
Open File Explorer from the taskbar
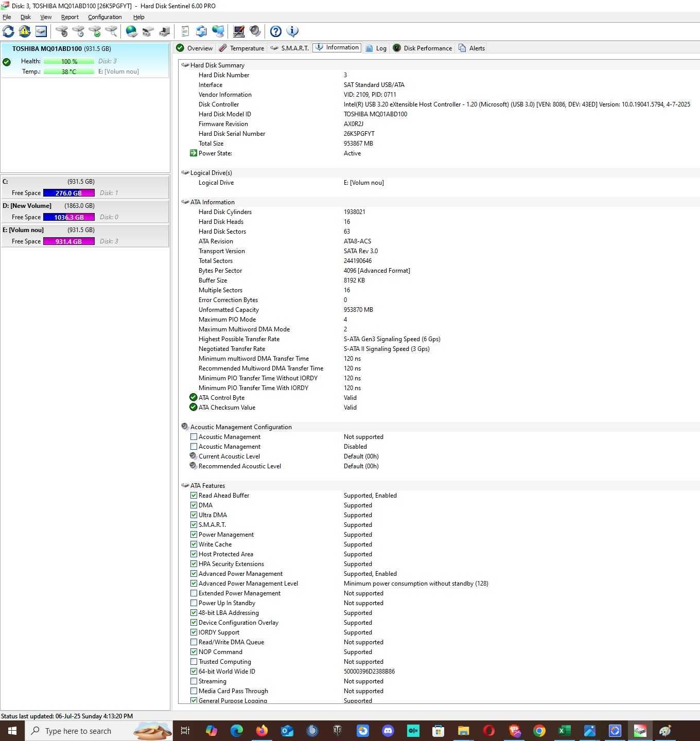pos(464,731)
